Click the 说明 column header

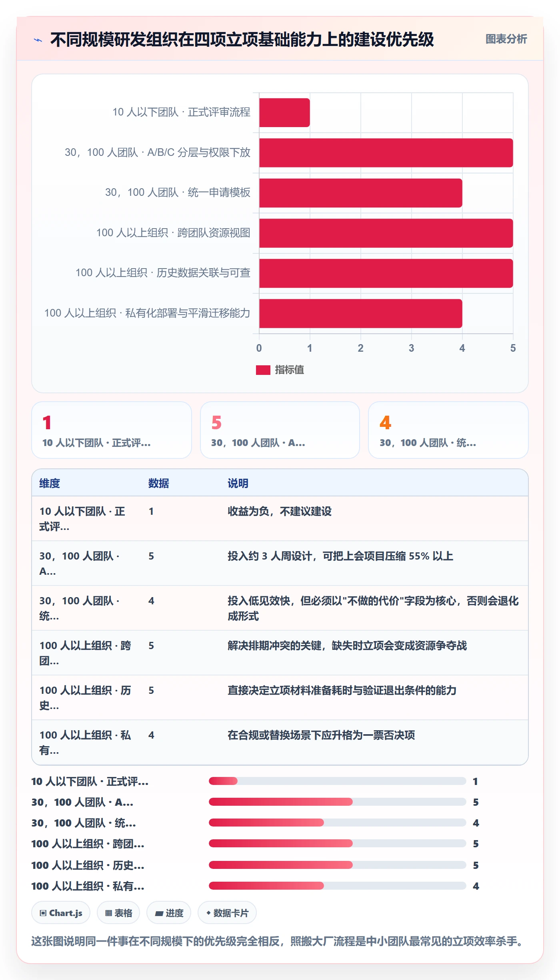pyautogui.click(x=238, y=483)
